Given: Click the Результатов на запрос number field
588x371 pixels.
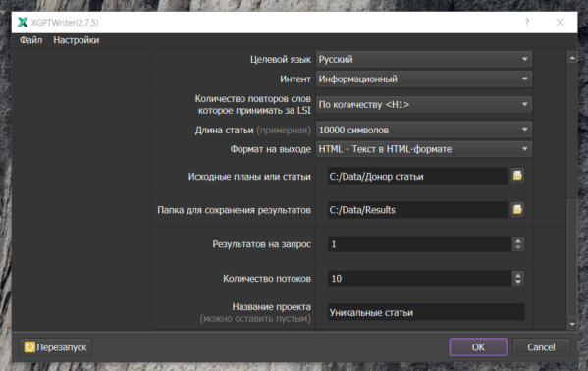Looking at the screenshot, I should click(419, 244).
